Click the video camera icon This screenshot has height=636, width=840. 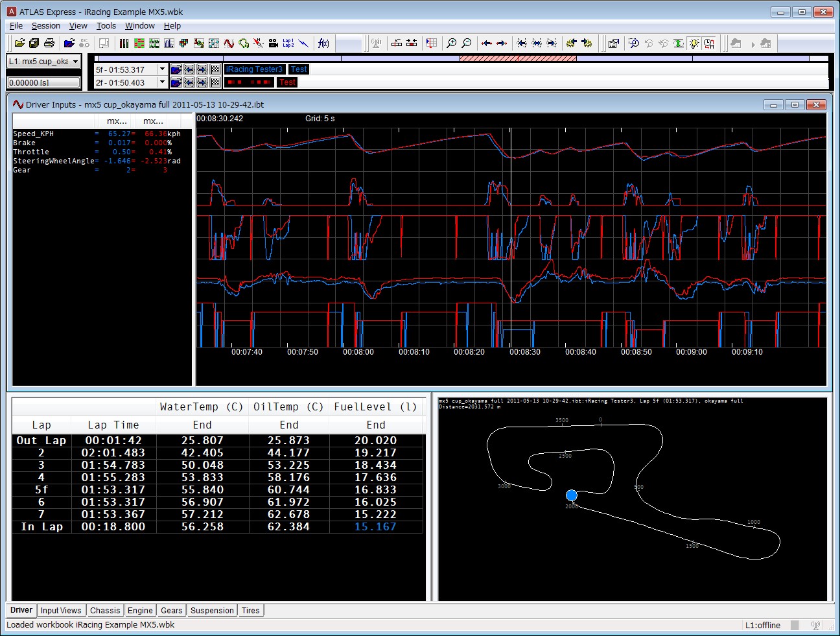point(273,43)
